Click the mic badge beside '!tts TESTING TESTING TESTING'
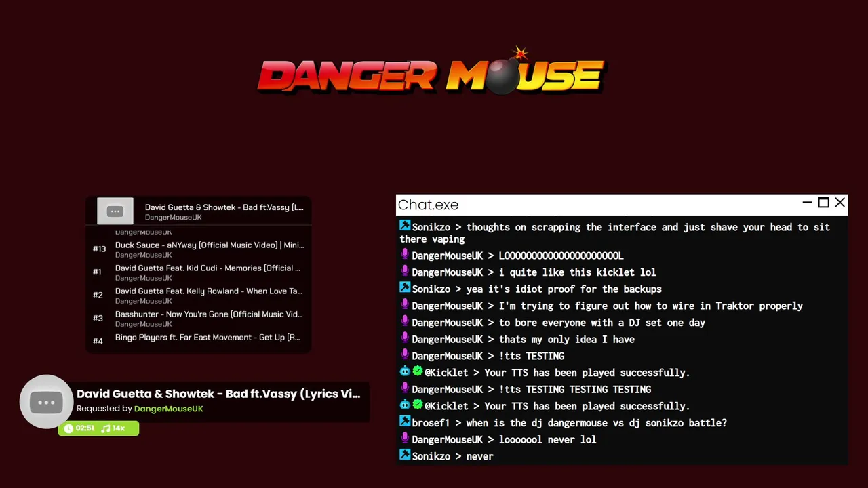The image size is (868, 488). (x=405, y=388)
